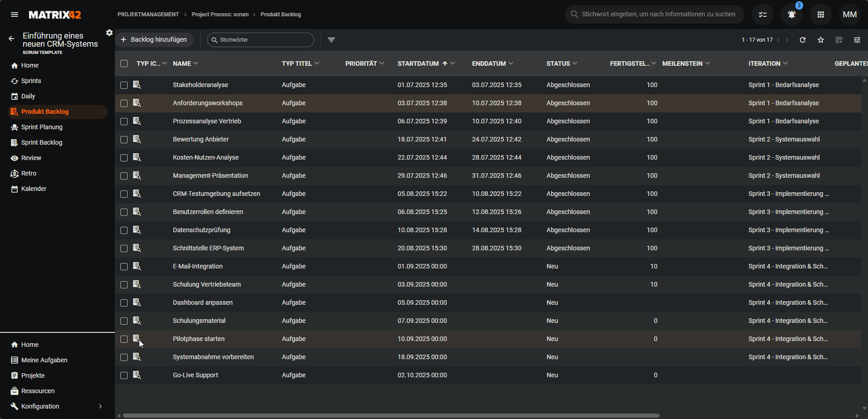Open the ITERATION column dropdown arrow

pyautogui.click(x=785, y=63)
